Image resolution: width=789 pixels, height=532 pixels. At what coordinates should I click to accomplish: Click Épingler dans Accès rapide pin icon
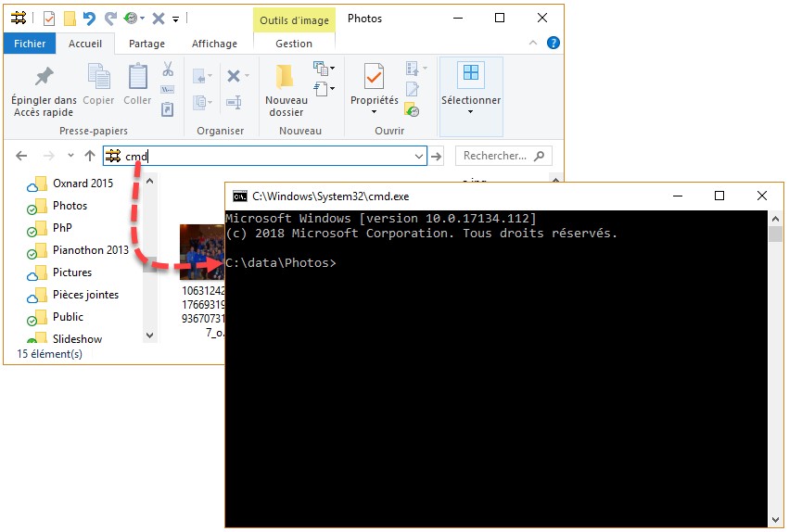click(x=44, y=77)
